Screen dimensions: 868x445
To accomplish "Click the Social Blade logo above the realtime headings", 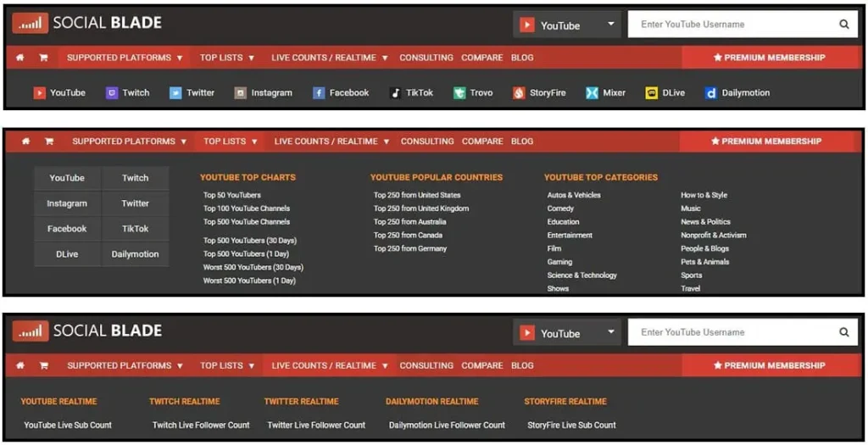I will point(87,331).
